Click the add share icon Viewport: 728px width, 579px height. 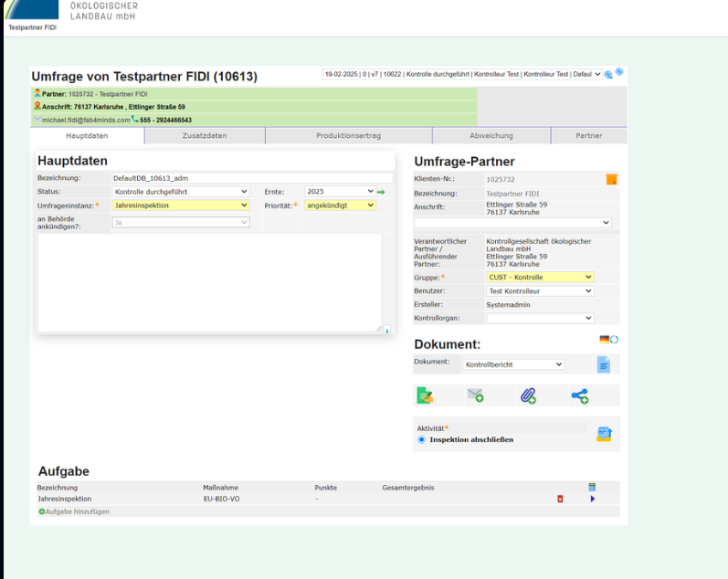coord(579,395)
